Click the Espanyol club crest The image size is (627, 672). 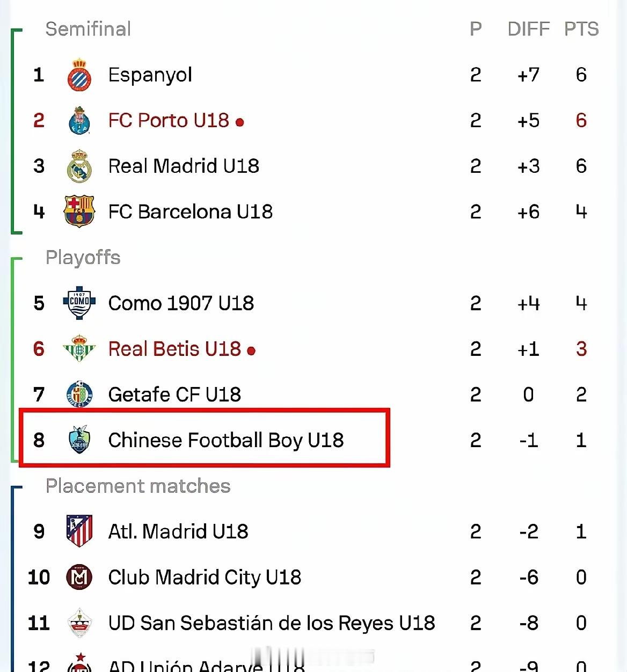coord(79,75)
